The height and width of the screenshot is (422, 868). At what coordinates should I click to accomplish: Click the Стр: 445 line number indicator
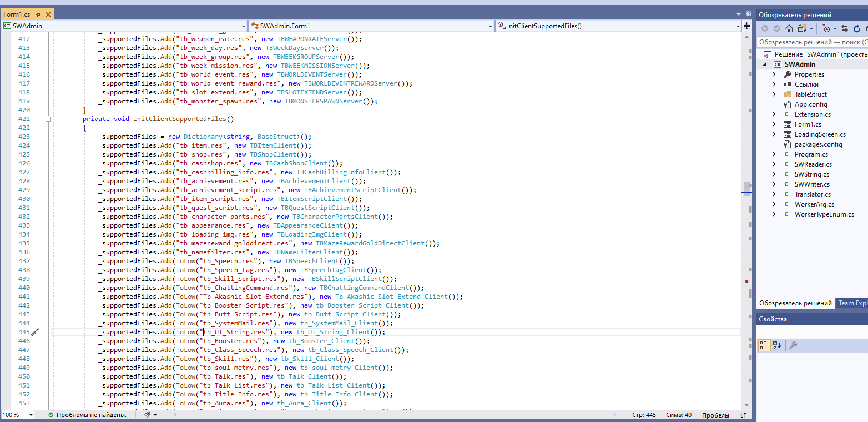click(644, 415)
